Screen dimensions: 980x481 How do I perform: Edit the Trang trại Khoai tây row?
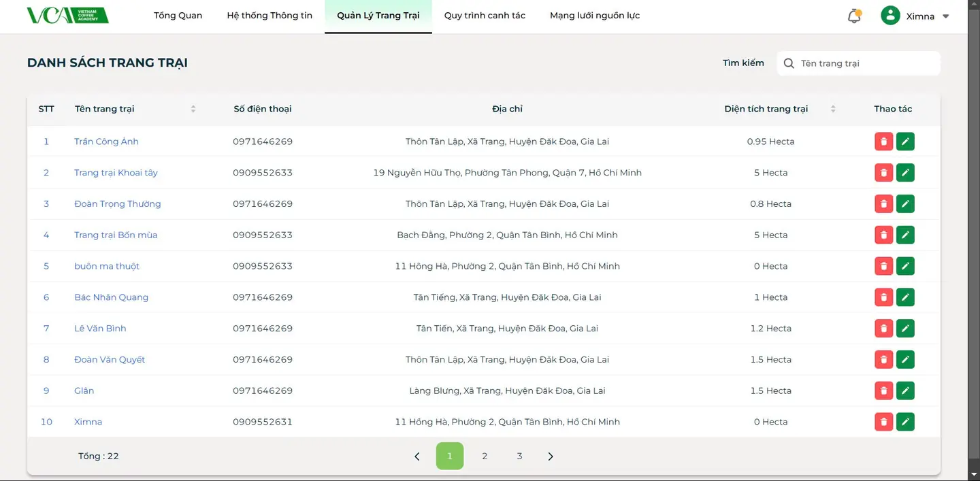(x=905, y=173)
